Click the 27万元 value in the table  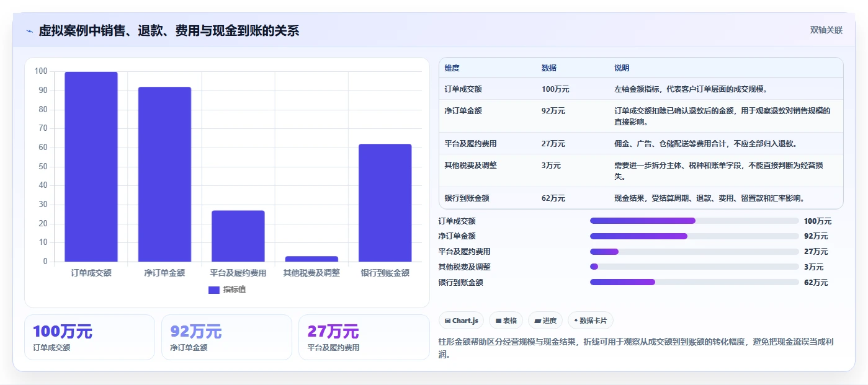[x=553, y=144]
